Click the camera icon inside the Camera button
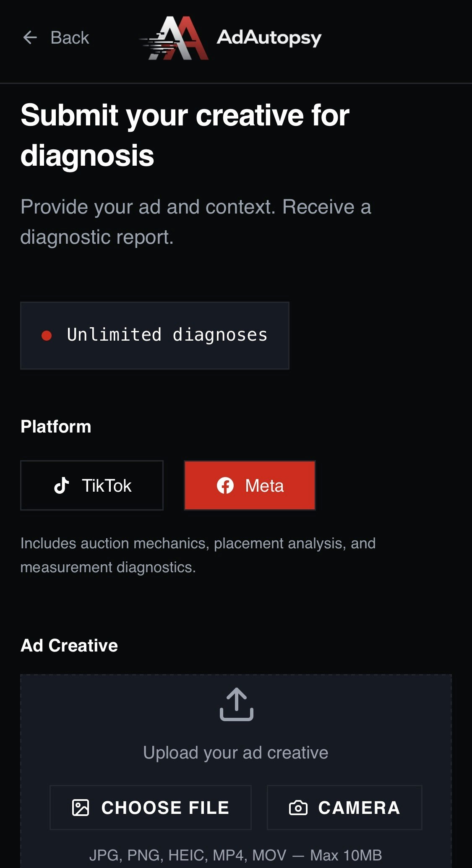The width and height of the screenshot is (472, 868). click(x=299, y=807)
